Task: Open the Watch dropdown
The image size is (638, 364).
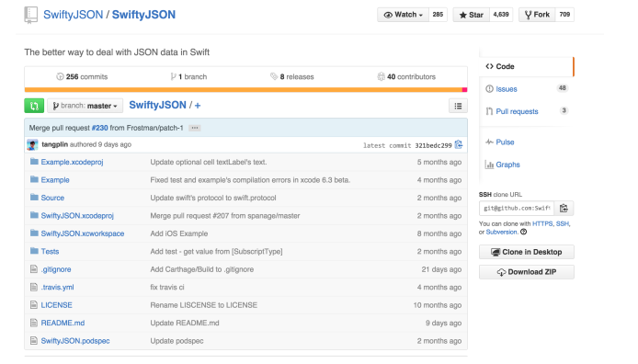Action: (404, 15)
